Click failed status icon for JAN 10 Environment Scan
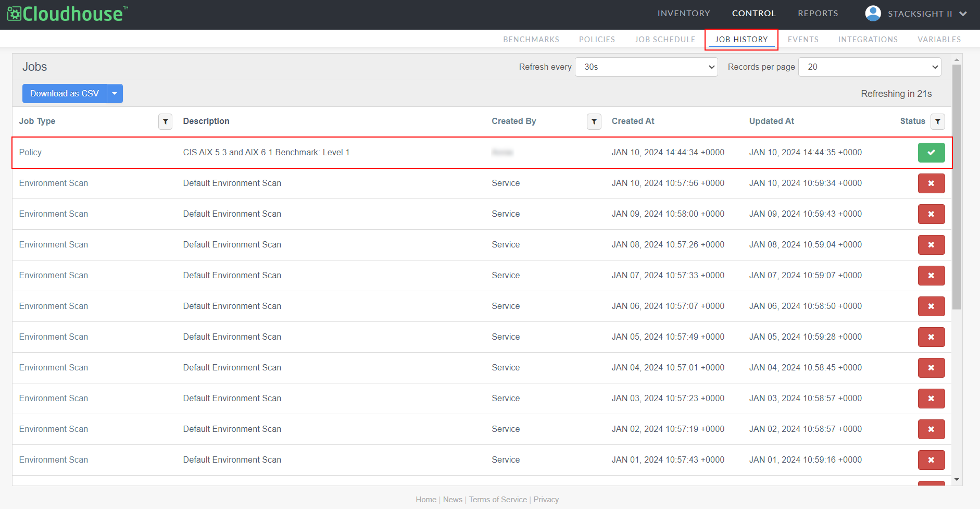This screenshot has width=980, height=509. (x=931, y=183)
